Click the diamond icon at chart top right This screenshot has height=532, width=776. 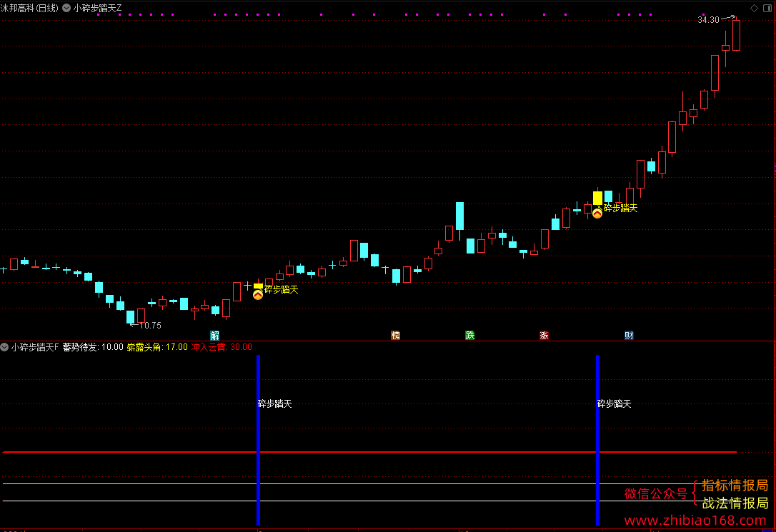[x=755, y=8]
